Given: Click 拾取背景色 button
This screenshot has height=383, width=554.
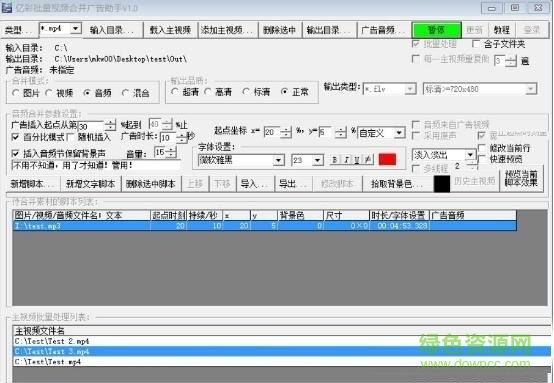Looking at the screenshot, I should click(397, 184).
